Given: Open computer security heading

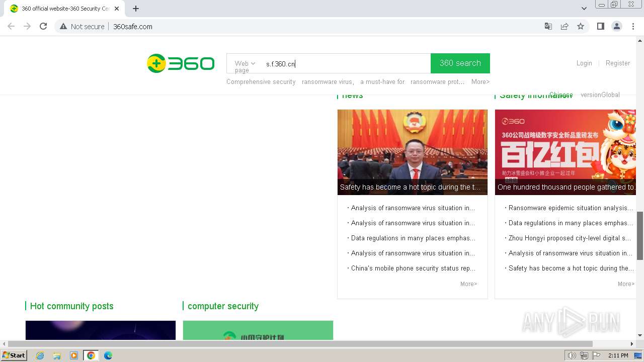Looking at the screenshot, I should coord(223,306).
